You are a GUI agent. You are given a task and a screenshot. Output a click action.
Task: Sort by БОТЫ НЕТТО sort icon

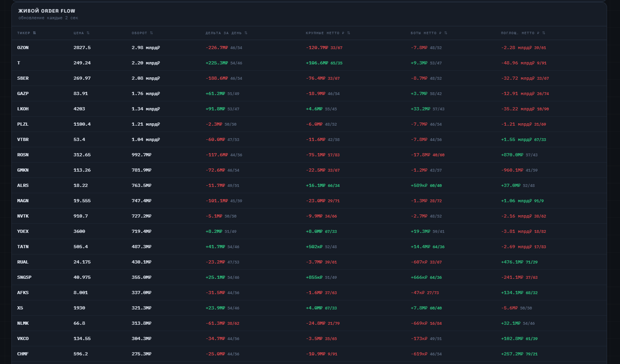tap(446, 33)
